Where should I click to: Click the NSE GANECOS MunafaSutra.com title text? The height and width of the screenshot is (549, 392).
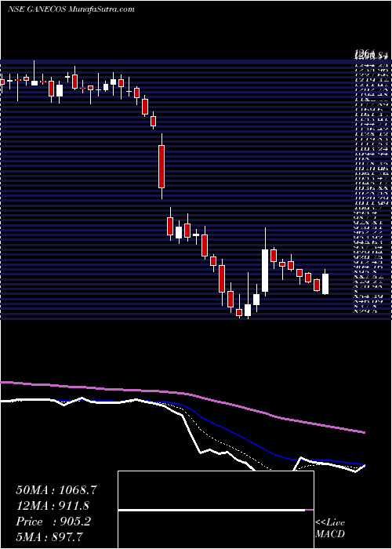71,9
